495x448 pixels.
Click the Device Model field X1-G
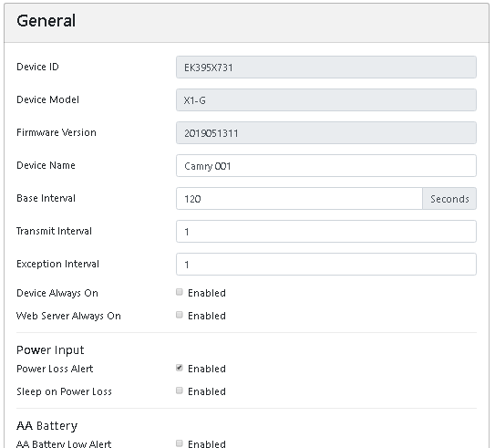point(326,100)
